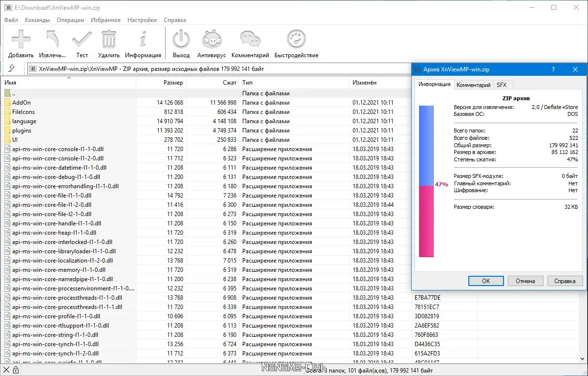Sort by the Размер column header
The height and width of the screenshot is (376, 588).
(161, 83)
